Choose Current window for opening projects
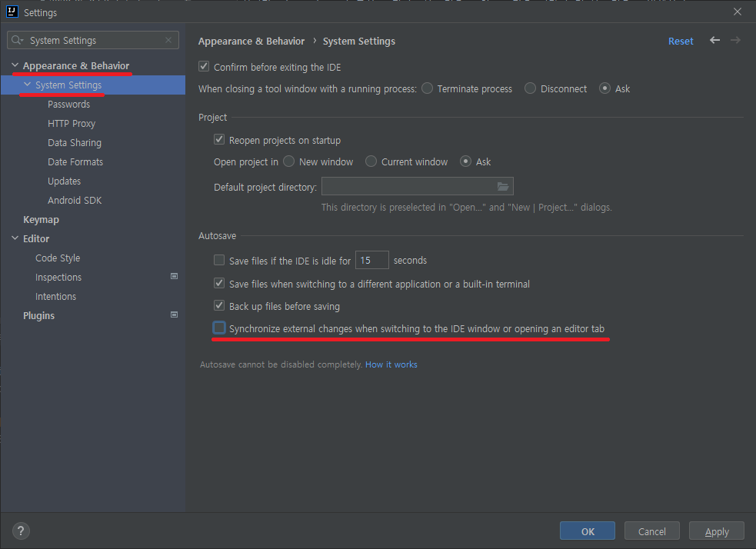The width and height of the screenshot is (756, 549). 371,161
